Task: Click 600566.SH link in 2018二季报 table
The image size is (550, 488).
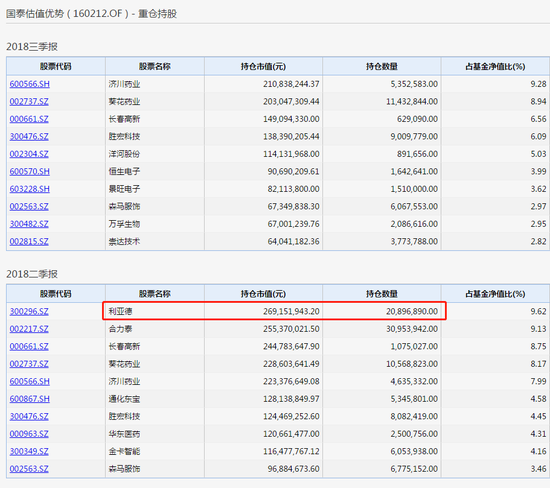Action: tap(29, 382)
